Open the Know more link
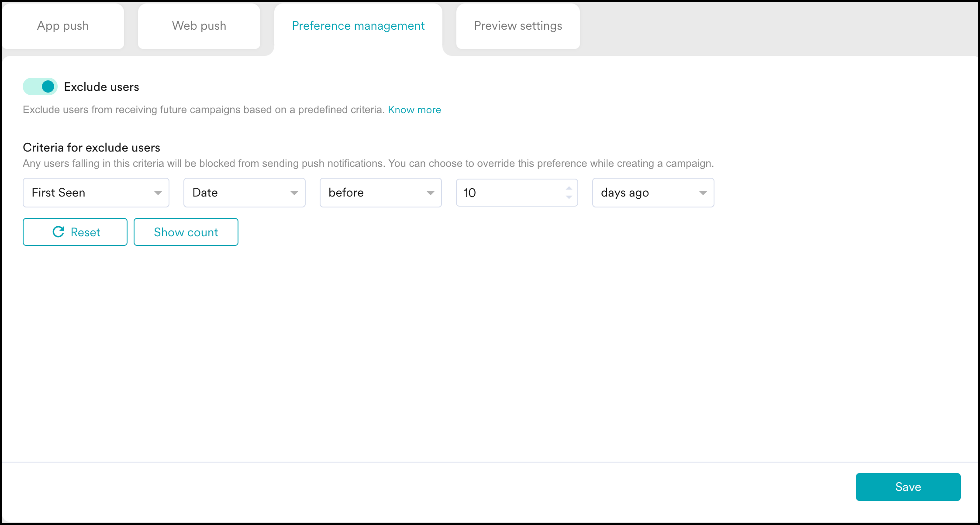The height and width of the screenshot is (525, 980). [414, 110]
